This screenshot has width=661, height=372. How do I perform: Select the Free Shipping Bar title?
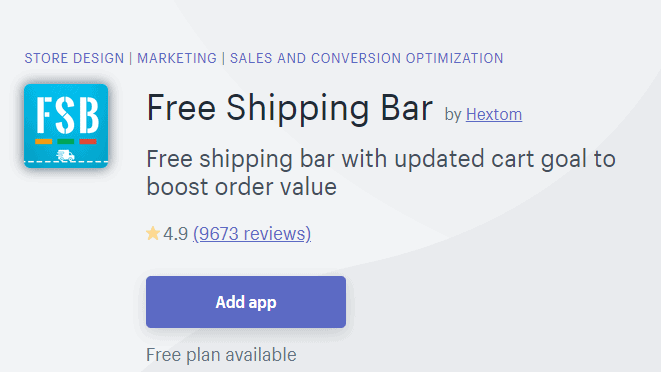(x=290, y=108)
